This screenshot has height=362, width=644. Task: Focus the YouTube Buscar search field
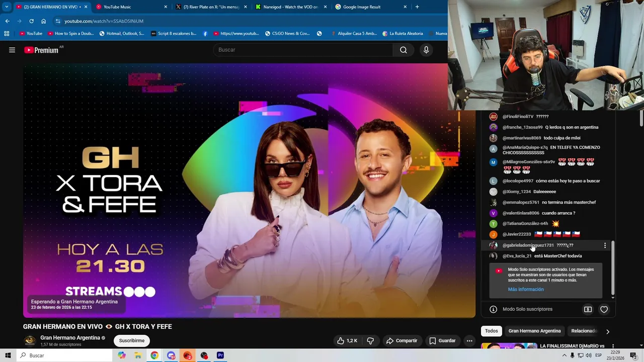(303, 50)
